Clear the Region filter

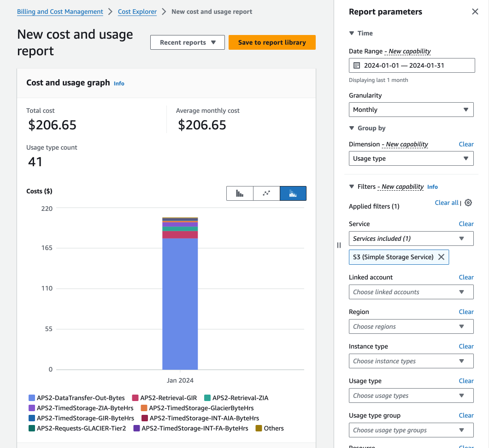point(466,312)
